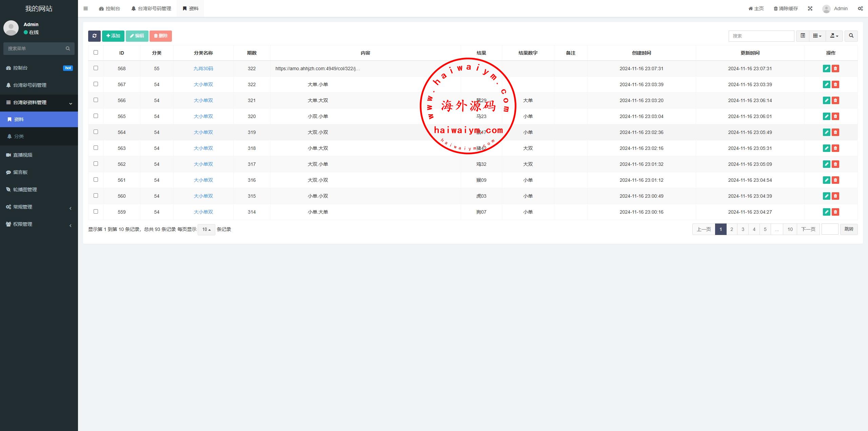Click the green 添加 button
868x431 pixels.
coord(113,36)
